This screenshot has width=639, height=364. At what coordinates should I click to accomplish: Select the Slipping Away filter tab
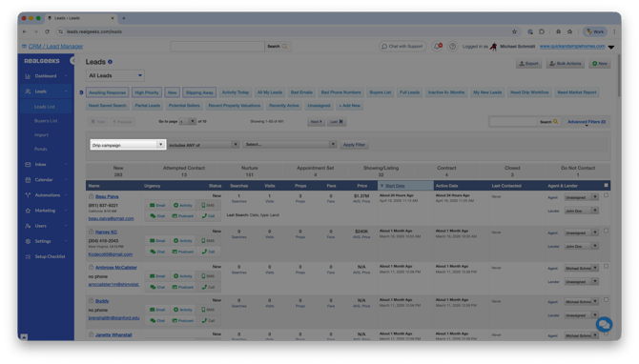click(x=199, y=92)
